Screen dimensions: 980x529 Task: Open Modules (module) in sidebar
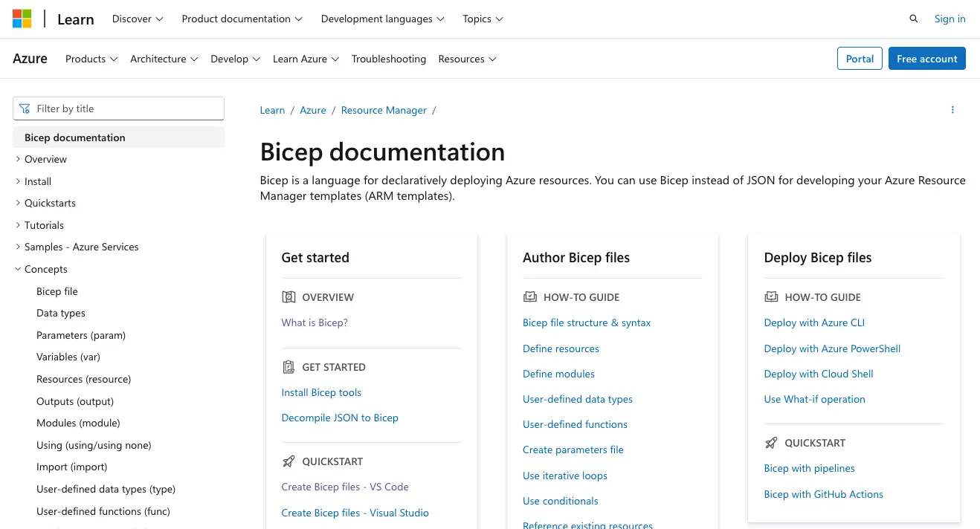click(x=78, y=423)
